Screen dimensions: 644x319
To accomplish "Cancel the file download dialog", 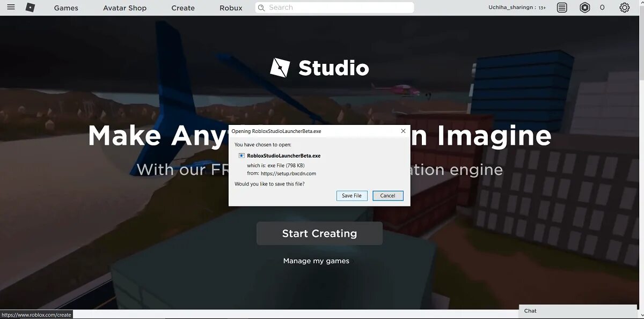I will pos(387,195).
